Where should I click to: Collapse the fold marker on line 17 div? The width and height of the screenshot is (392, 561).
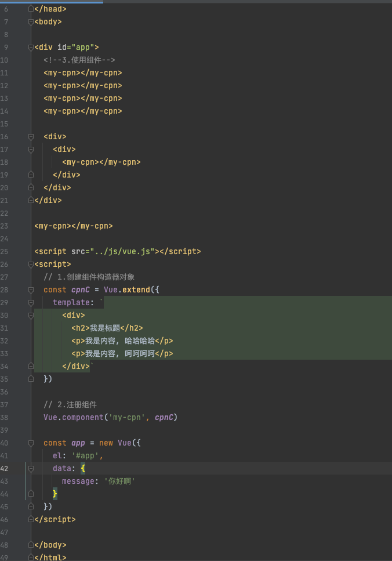pos(31,150)
